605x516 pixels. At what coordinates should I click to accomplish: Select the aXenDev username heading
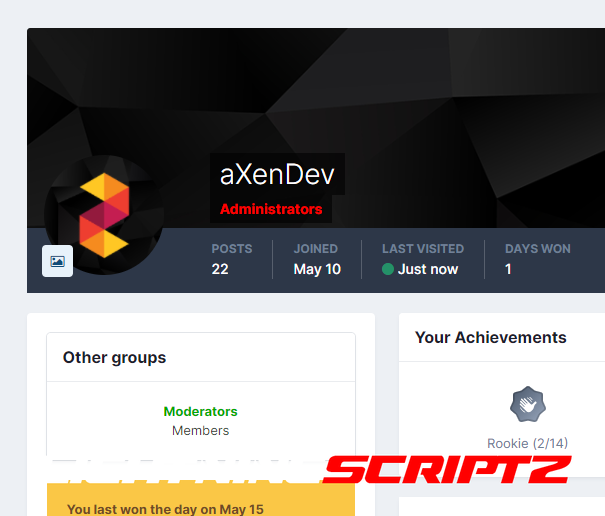pyautogui.click(x=277, y=175)
